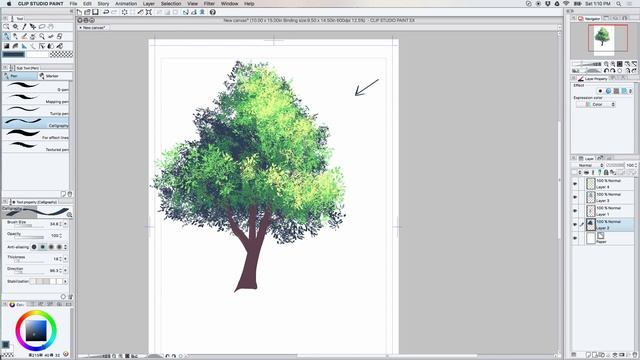
Task: Choose the For effect line sub tool
Action: point(36,135)
